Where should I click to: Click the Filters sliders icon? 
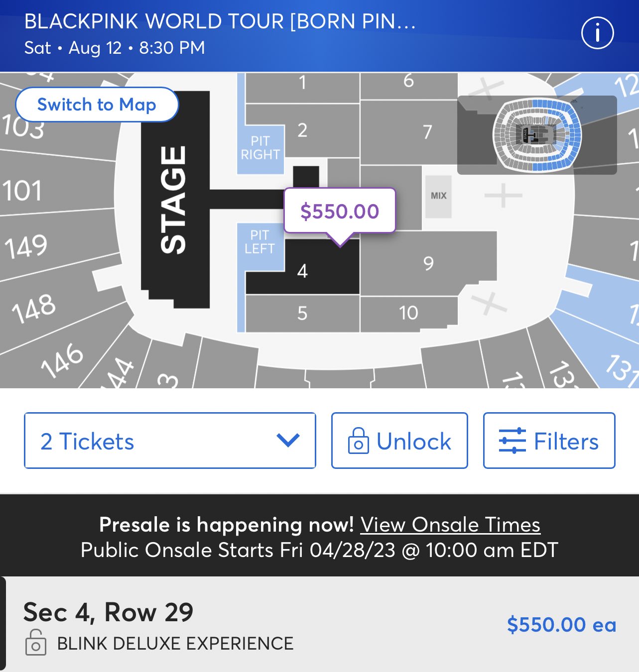512,441
